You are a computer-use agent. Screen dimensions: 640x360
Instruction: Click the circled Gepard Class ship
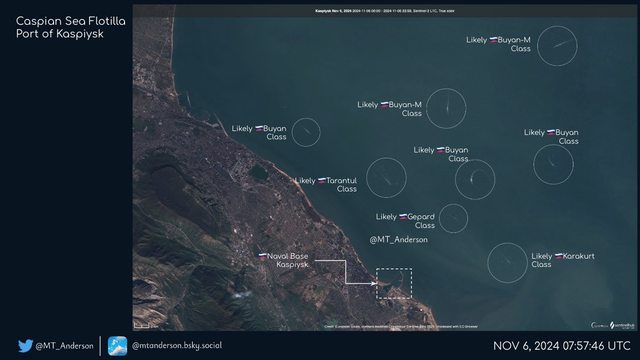[x=453, y=219]
